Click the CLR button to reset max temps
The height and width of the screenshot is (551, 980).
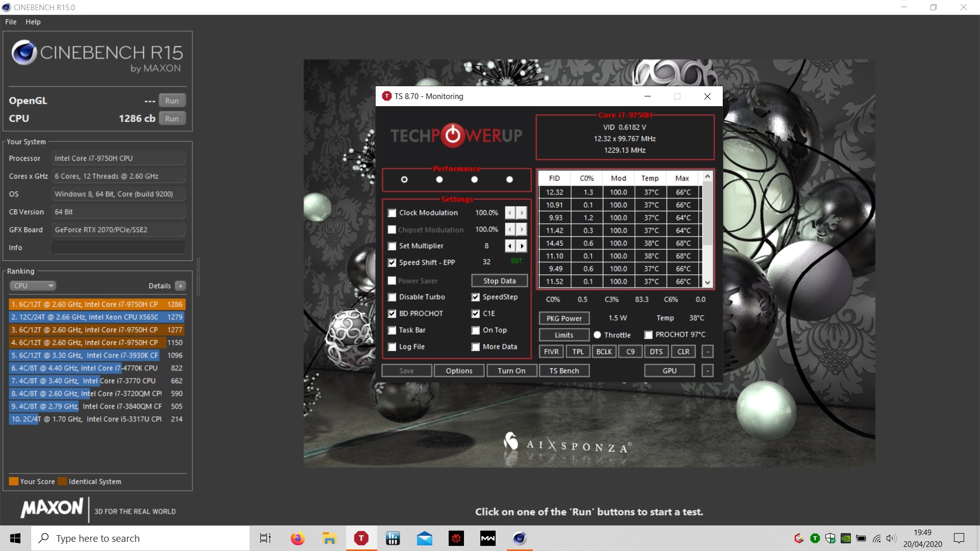(x=683, y=352)
